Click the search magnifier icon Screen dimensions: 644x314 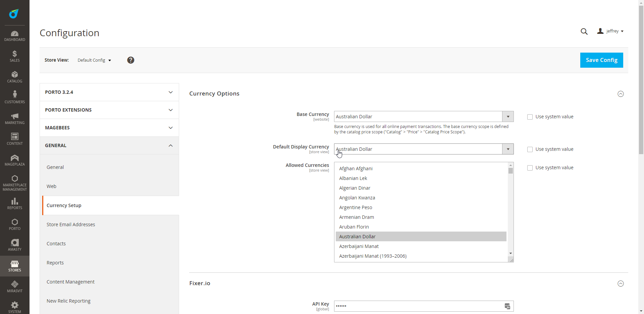584,32
